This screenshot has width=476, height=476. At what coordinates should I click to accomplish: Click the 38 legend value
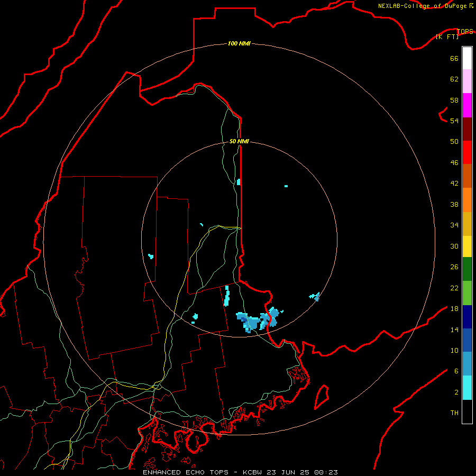454,204
